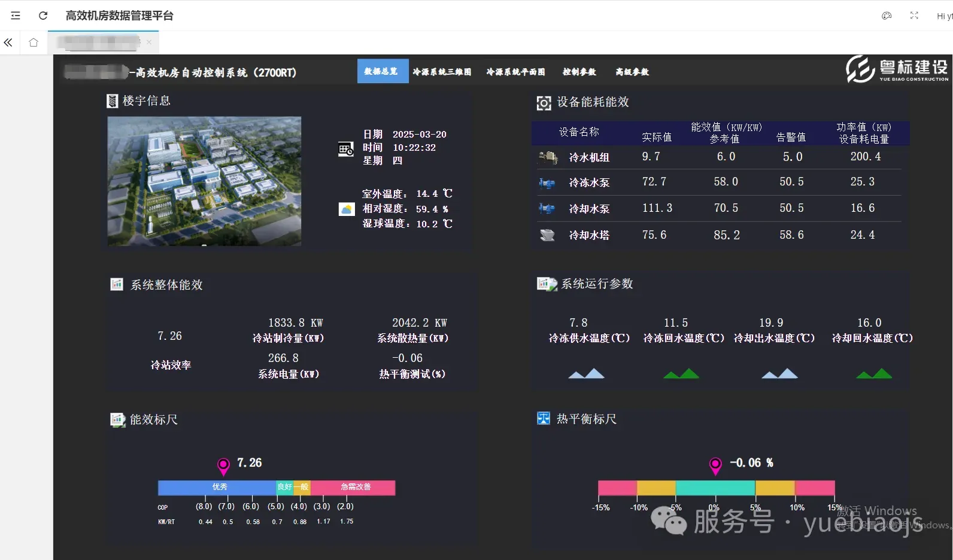This screenshot has height=560, width=953.
Task: Click the 热平衡标尺 section icon
Action: [x=544, y=418]
